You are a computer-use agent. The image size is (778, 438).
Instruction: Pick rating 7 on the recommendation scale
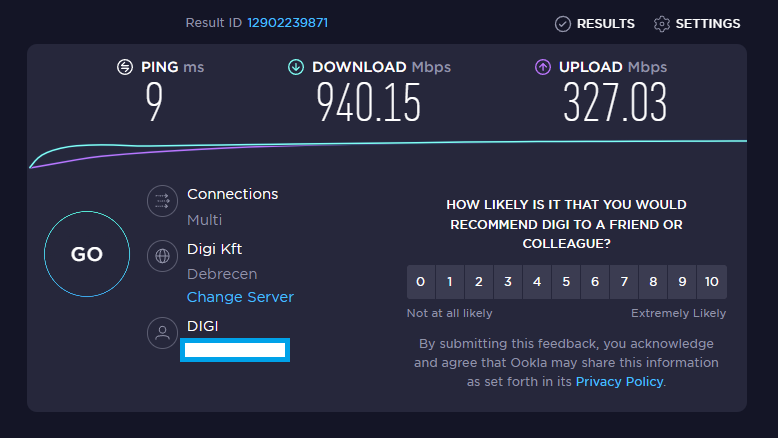(624, 282)
